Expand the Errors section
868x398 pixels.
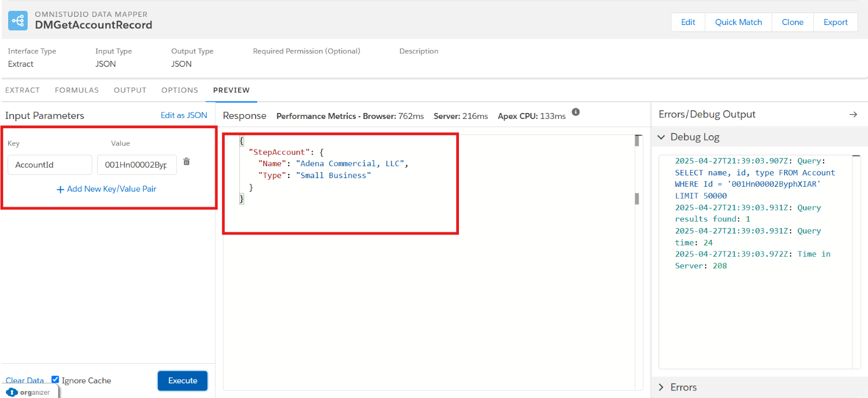[661, 387]
